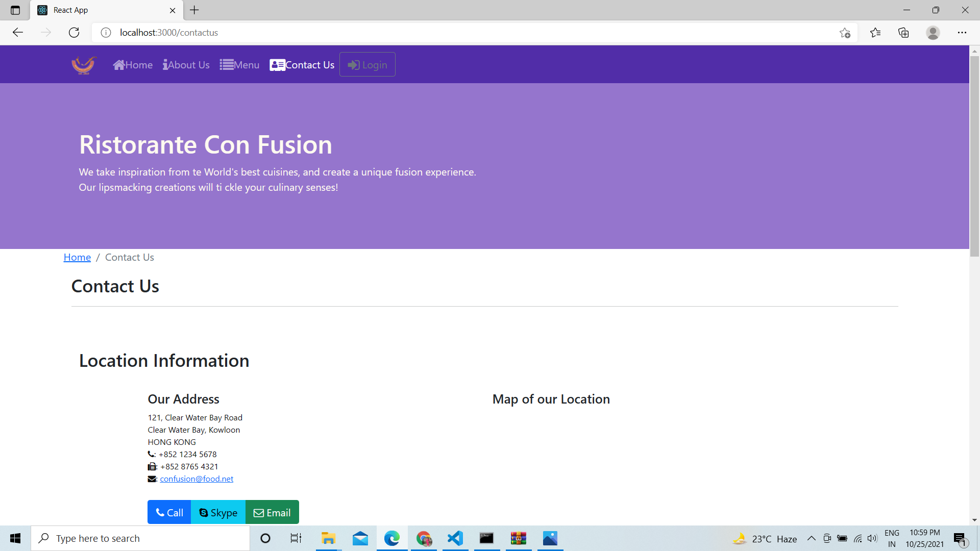This screenshot has width=980, height=551.
Task: Open Chrome from taskbar
Action: (424, 538)
